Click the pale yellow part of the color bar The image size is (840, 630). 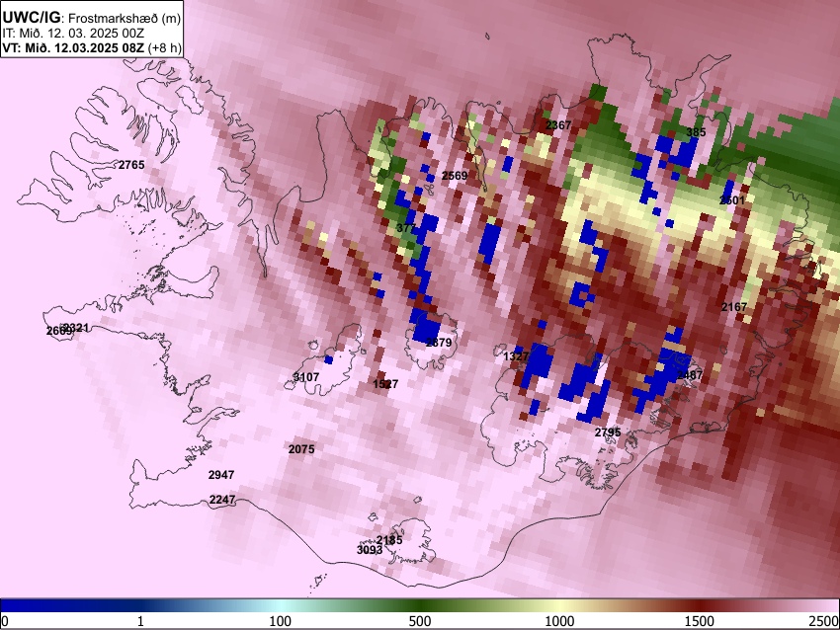point(559,605)
